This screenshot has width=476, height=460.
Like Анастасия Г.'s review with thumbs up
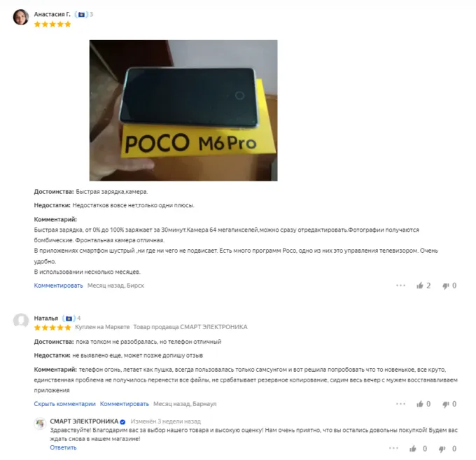click(420, 286)
